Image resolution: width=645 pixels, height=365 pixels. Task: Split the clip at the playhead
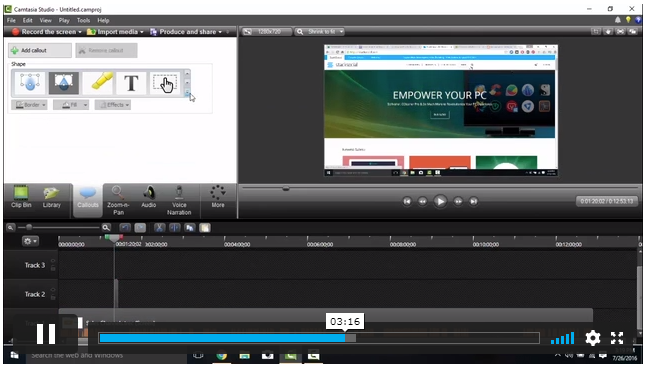[x=175, y=228]
